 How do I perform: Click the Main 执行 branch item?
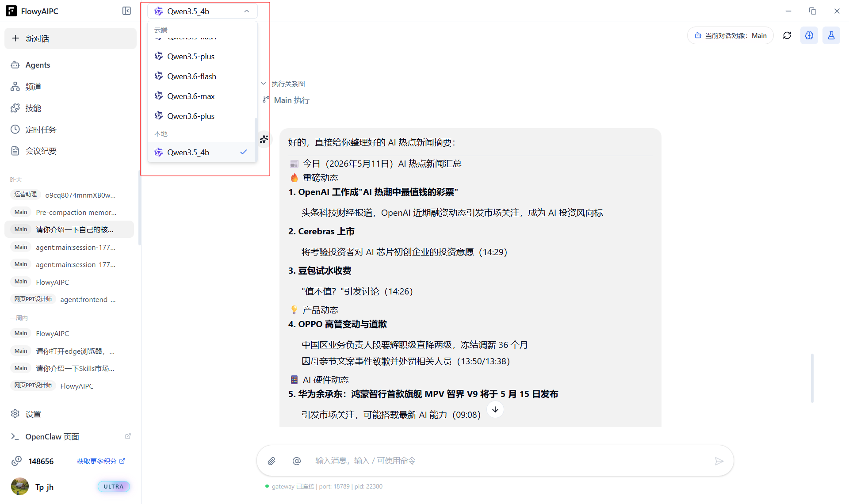point(286,100)
